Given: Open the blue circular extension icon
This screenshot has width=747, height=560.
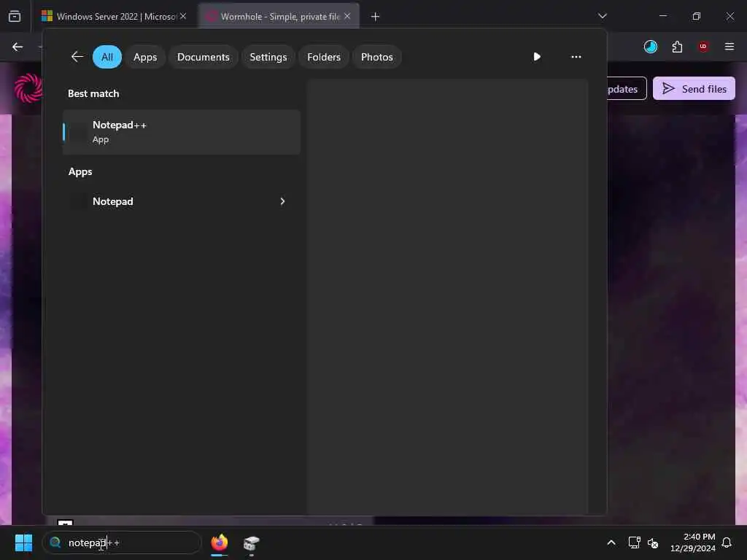Looking at the screenshot, I should coord(650,47).
